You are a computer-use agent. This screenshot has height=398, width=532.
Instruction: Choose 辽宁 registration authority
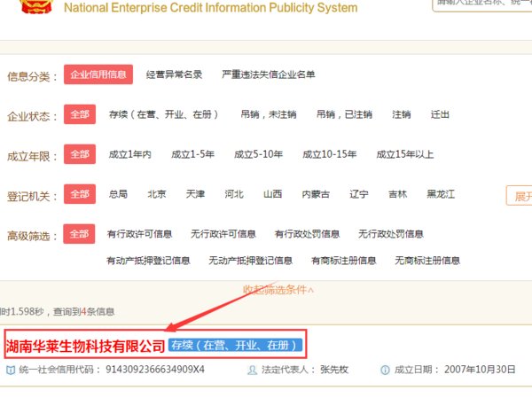359,194
